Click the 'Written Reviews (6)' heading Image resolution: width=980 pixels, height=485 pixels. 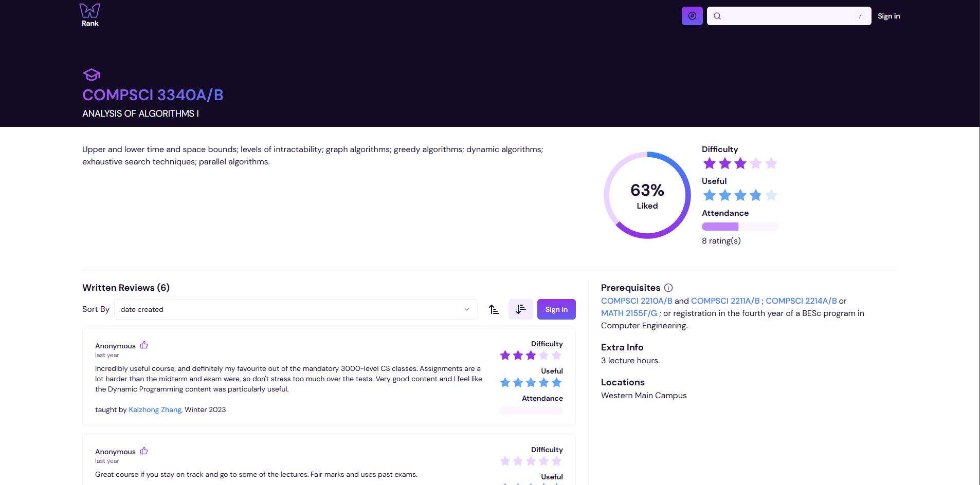pyautogui.click(x=126, y=288)
